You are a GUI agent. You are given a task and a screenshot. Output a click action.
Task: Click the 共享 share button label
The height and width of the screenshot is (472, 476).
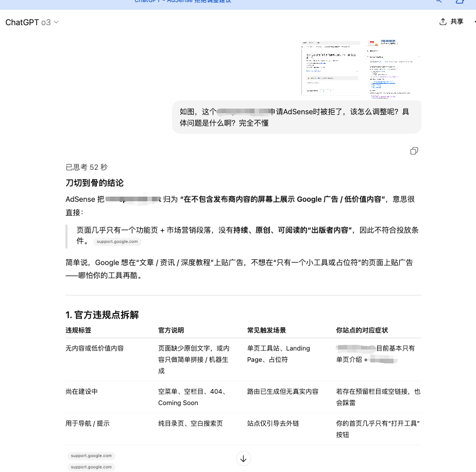456,22
